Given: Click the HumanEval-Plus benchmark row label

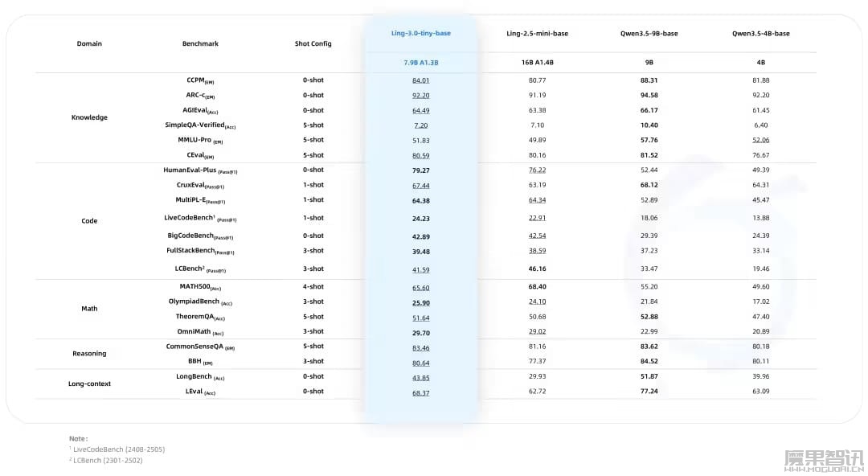Looking at the screenshot, I should click(200, 170).
